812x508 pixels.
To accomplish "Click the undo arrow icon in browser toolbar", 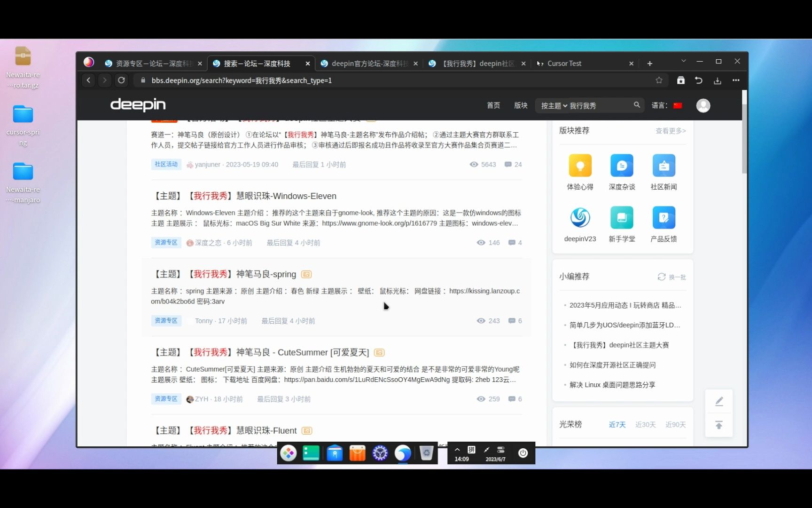I will tap(699, 80).
